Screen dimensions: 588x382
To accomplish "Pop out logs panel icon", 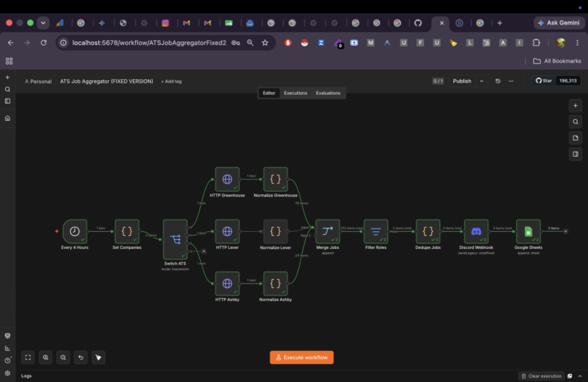I will [x=570, y=376].
